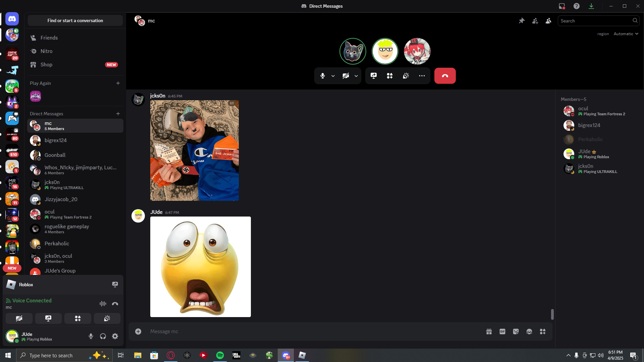Add friends to DM icon

pos(535,21)
